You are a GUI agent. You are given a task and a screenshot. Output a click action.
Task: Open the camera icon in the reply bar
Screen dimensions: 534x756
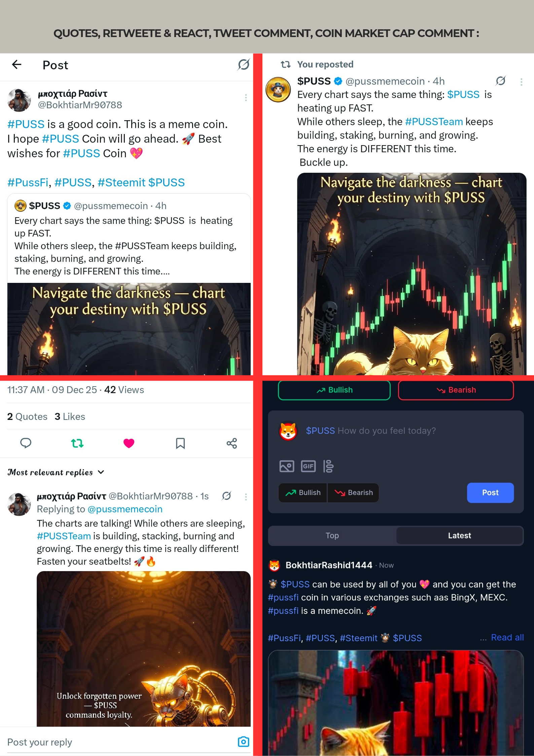(243, 742)
